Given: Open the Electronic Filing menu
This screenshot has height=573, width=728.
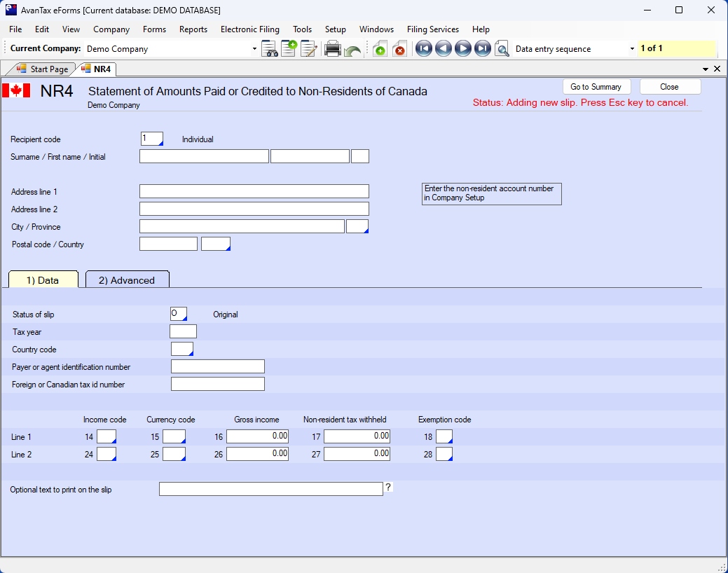Looking at the screenshot, I should point(249,29).
